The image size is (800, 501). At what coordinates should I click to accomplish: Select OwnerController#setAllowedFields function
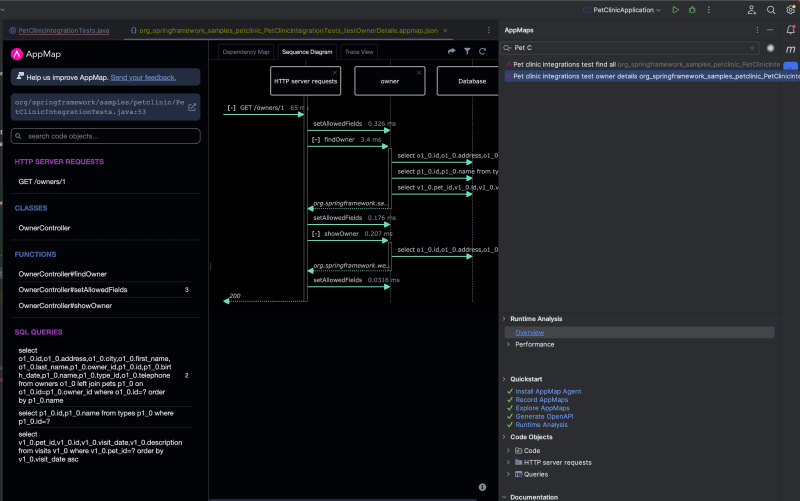[x=73, y=290]
